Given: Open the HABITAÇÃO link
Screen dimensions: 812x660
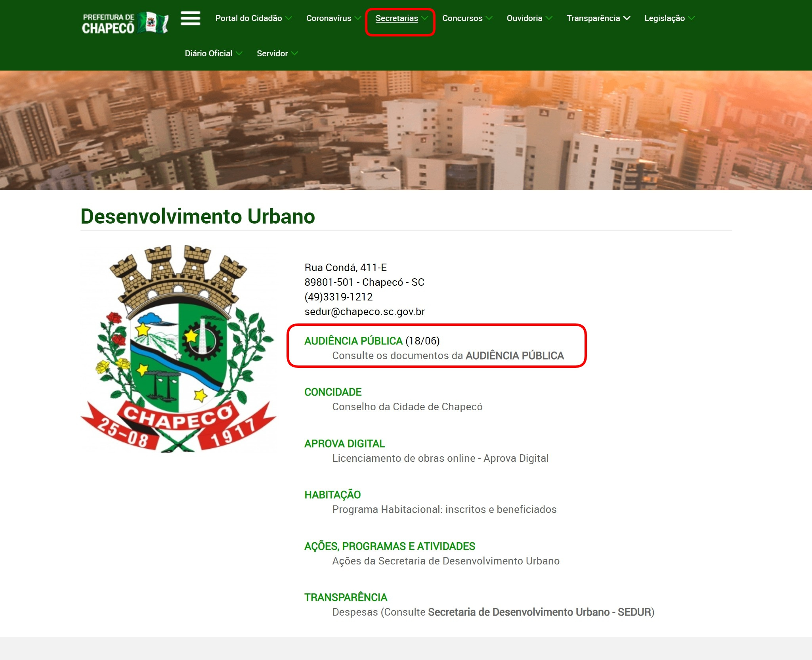Looking at the screenshot, I should (x=332, y=495).
